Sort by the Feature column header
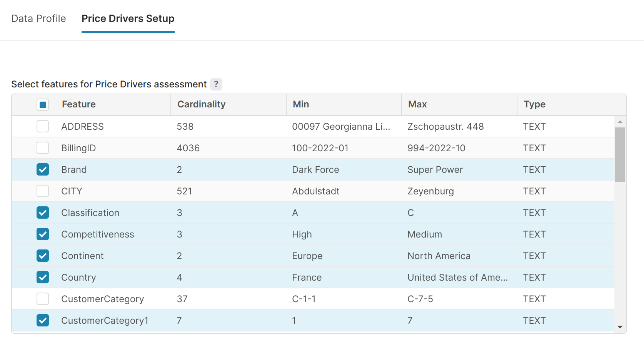Screen dimensions: 644x348 pos(79,104)
